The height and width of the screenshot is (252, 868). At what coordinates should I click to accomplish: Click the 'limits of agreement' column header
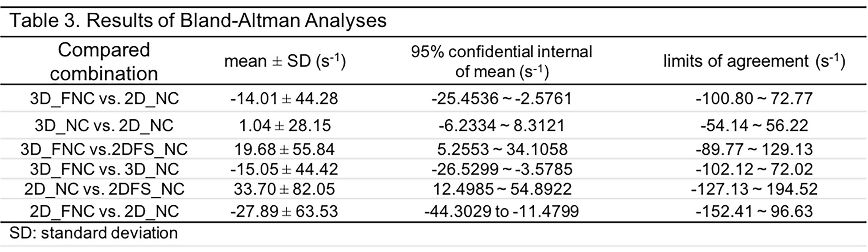pyautogui.click(x=754, y=62)
